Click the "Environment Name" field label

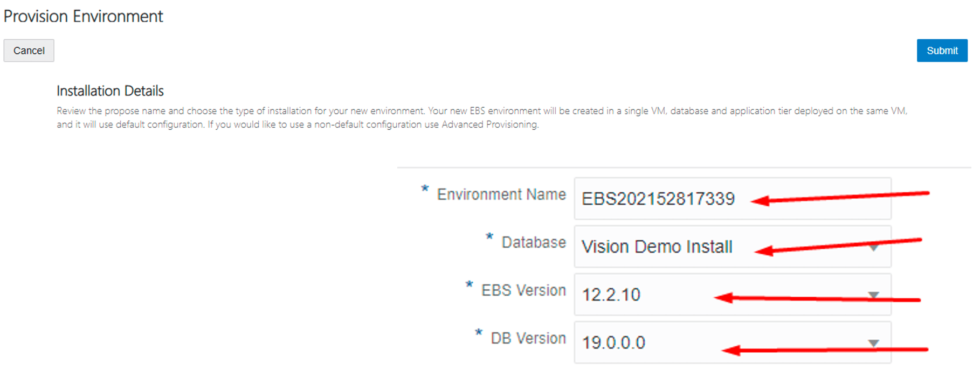[x=501, y=194]
